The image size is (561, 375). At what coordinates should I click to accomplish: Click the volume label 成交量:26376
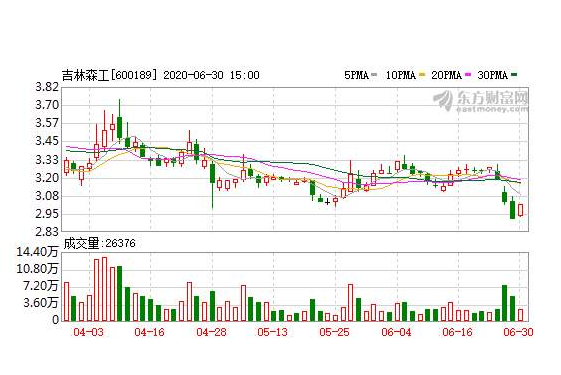tap(99, 244)
